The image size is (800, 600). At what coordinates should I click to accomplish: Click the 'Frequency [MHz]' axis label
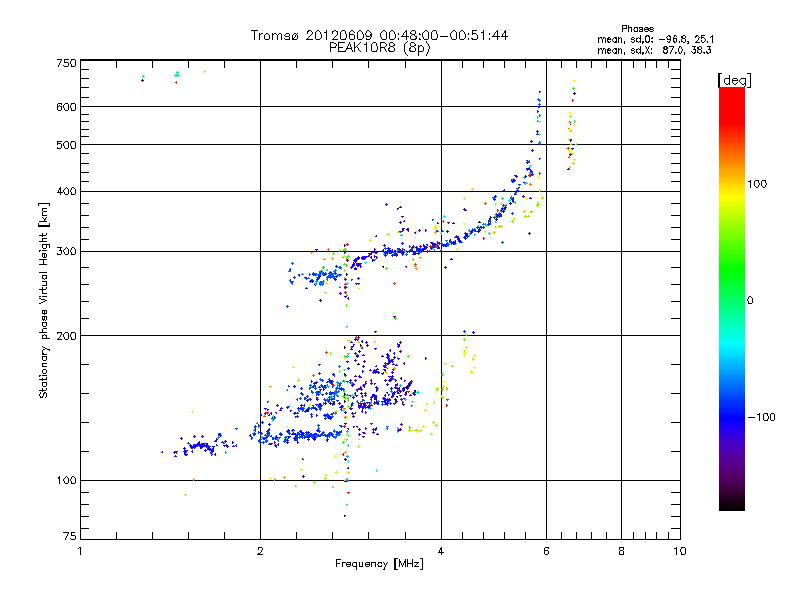[379, 564]
